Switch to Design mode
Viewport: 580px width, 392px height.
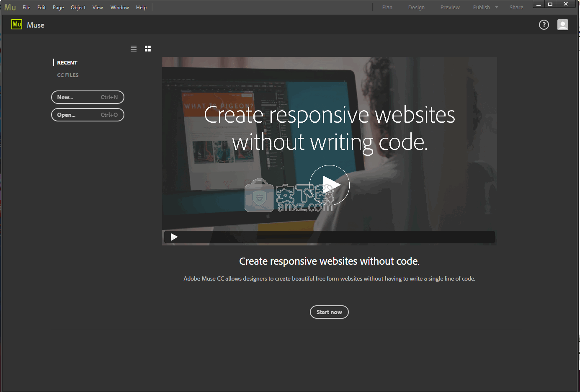(416, 8)
